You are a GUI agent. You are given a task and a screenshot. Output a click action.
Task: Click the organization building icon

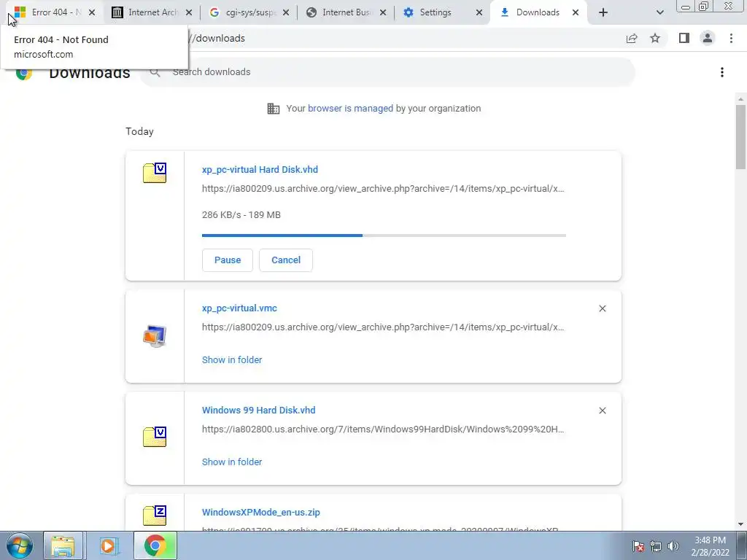coord(274,109)
